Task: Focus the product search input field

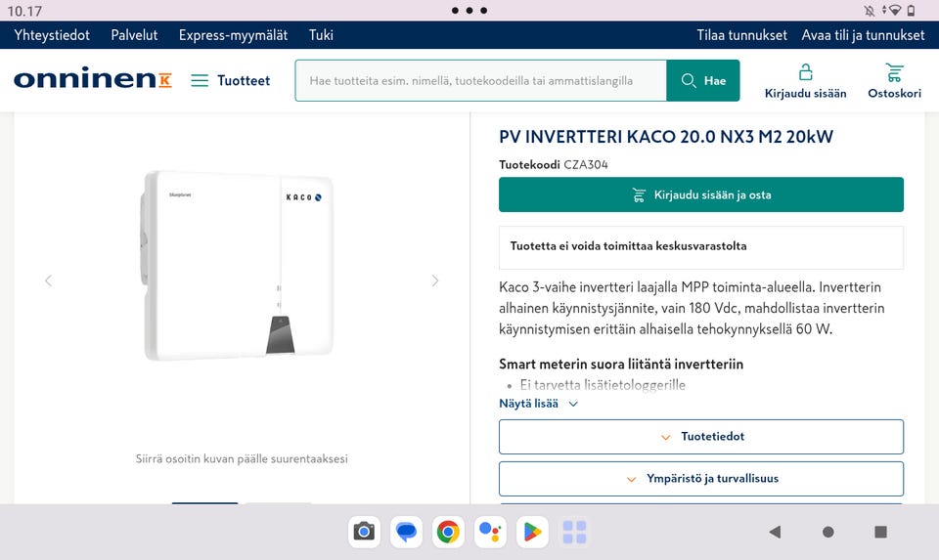Action: pos(481,80)
